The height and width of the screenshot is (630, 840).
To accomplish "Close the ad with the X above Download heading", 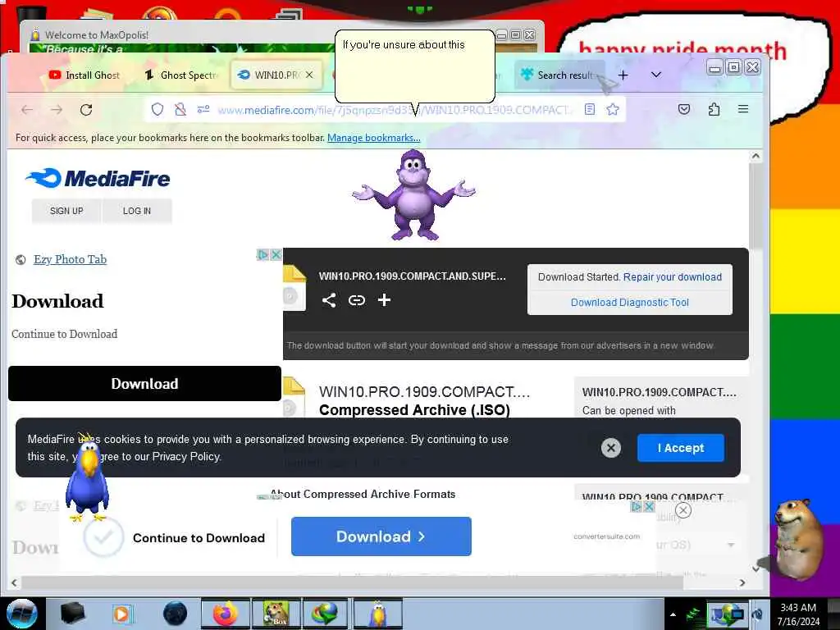I will 276,254.
